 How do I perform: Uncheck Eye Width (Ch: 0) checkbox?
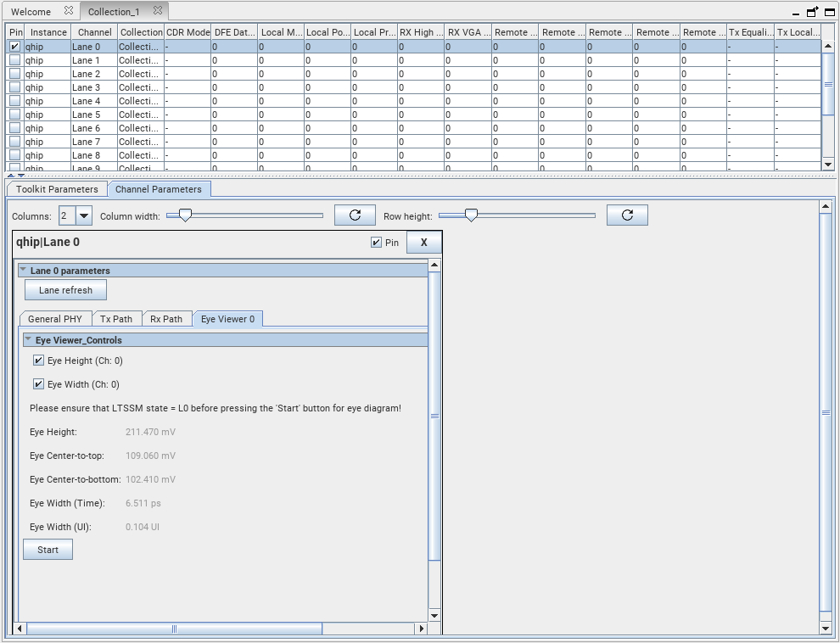click(39, 384)
